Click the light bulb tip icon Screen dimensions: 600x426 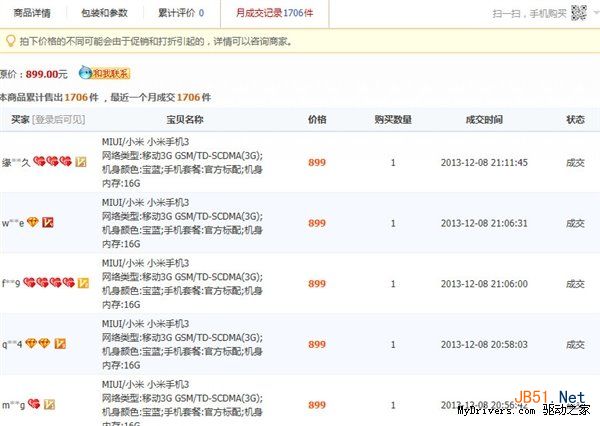pos(10,41)
